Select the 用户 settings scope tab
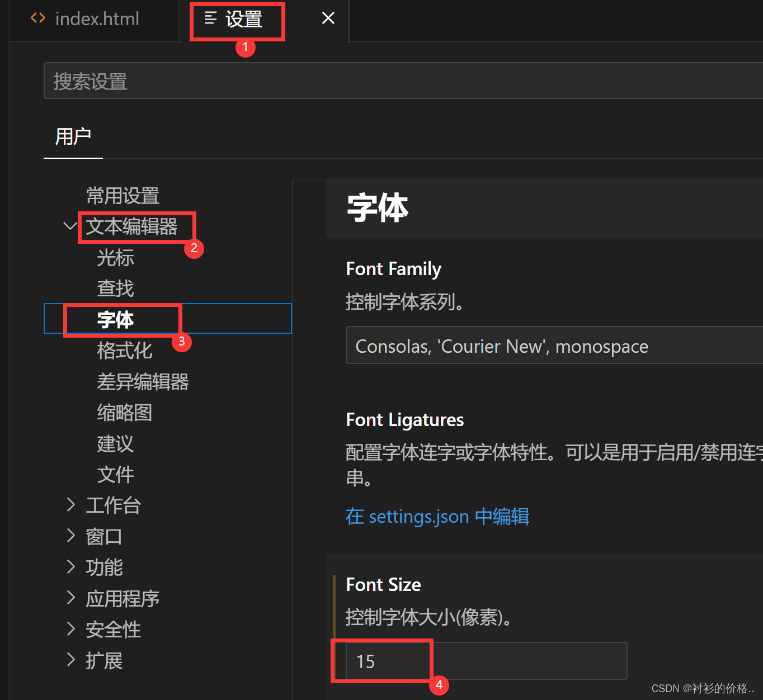The height and width of the screenshot is (700, 763). (73, 136)
